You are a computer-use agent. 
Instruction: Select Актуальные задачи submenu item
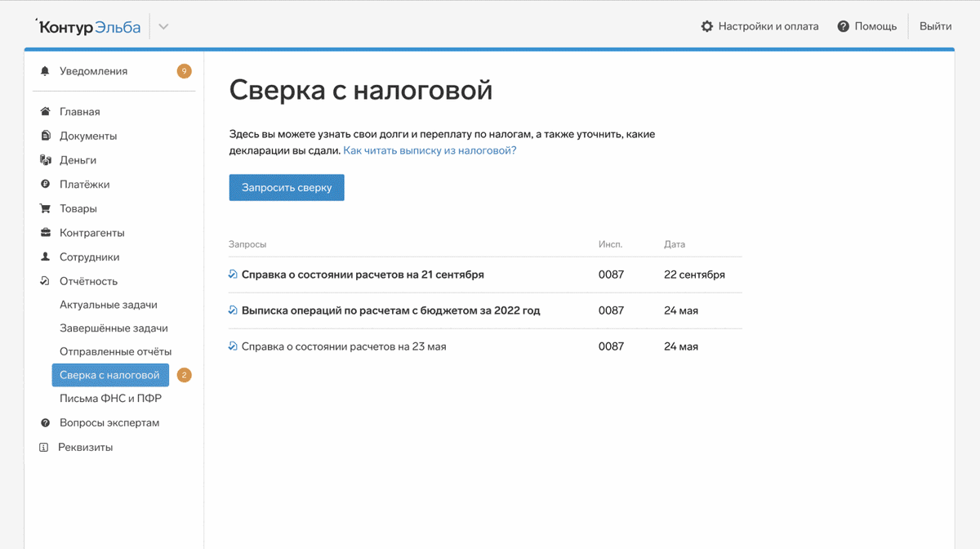109,305
